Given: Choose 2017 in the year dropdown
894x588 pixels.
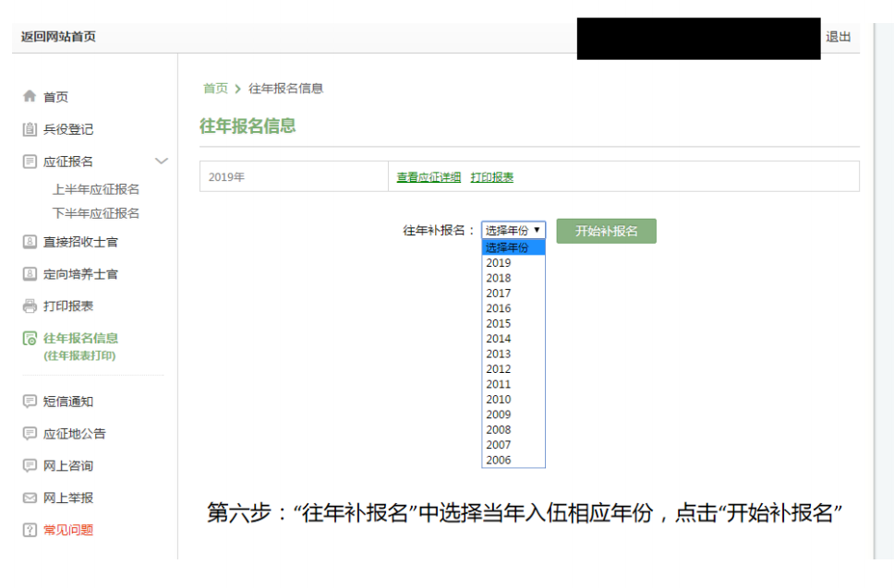Looking at the screenshot, I should pos(513,293).
